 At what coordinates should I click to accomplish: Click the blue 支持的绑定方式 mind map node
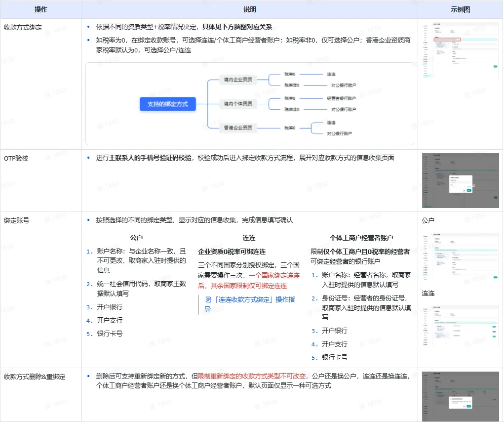click(x=167, y=104)
